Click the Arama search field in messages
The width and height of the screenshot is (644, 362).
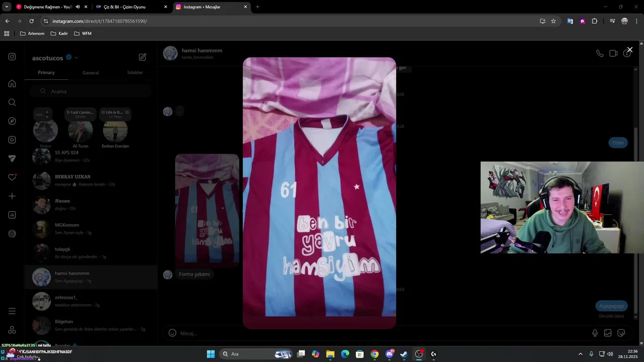(x=91, y=91)
